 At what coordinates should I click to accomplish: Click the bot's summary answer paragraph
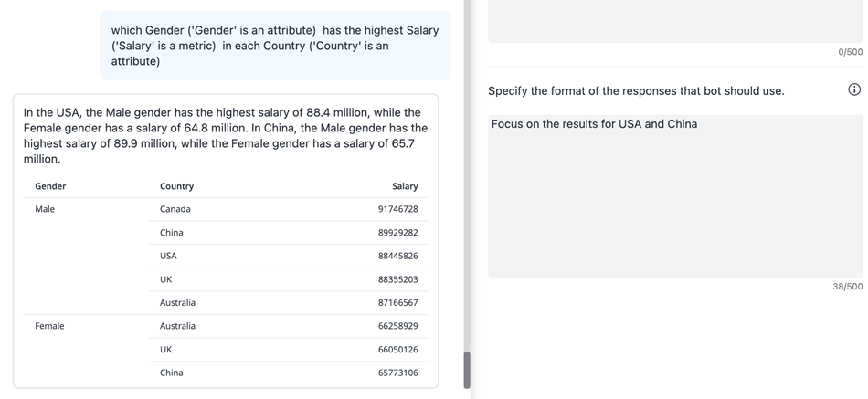point(226,136)
